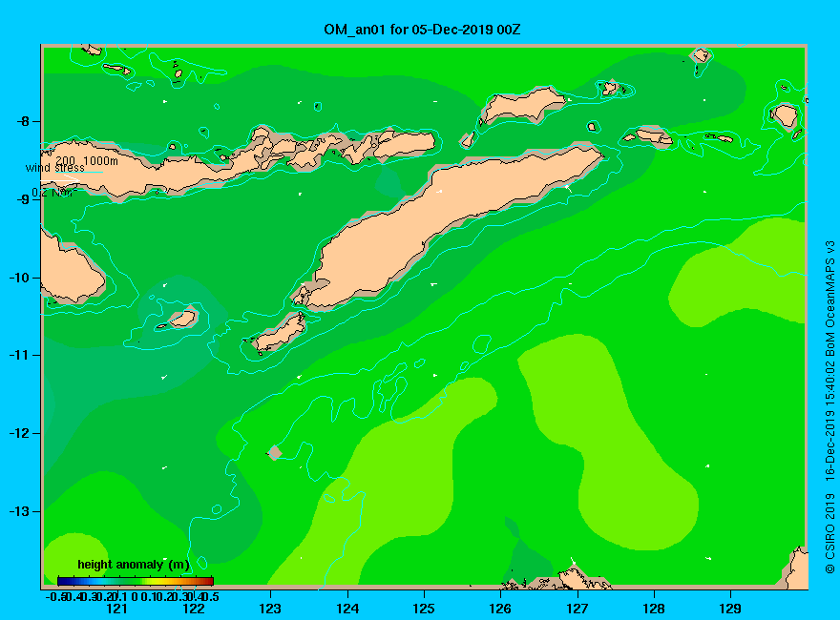Click the map title OM_an01 for 05-Dec-2019 00Z

click(422, 30)
